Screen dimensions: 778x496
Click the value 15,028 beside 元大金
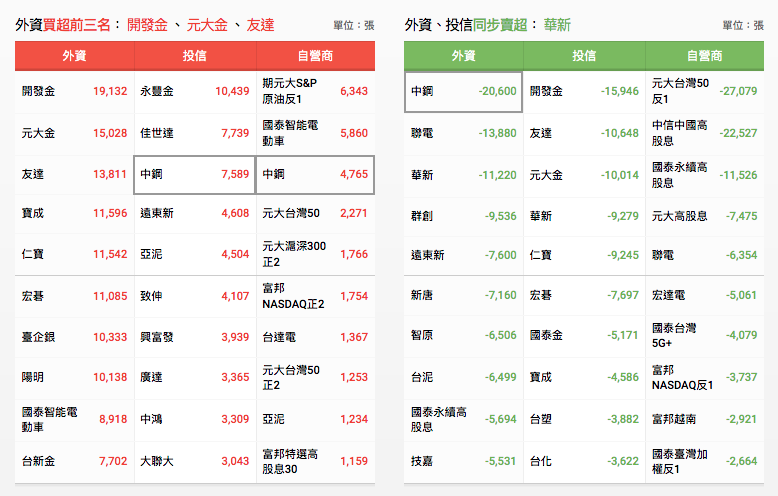(110, 133)
